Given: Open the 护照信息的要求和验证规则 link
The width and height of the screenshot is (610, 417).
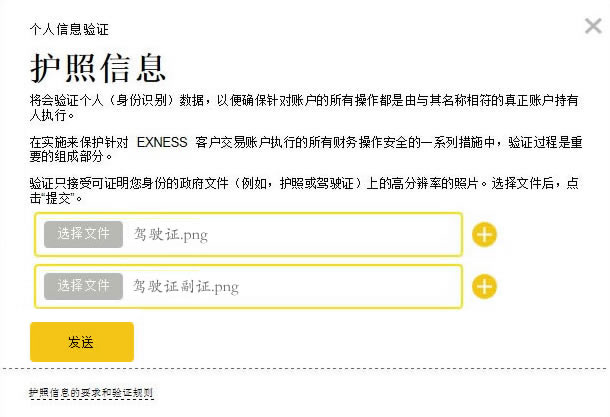Looking at the screenshot, I should [91, 393].
